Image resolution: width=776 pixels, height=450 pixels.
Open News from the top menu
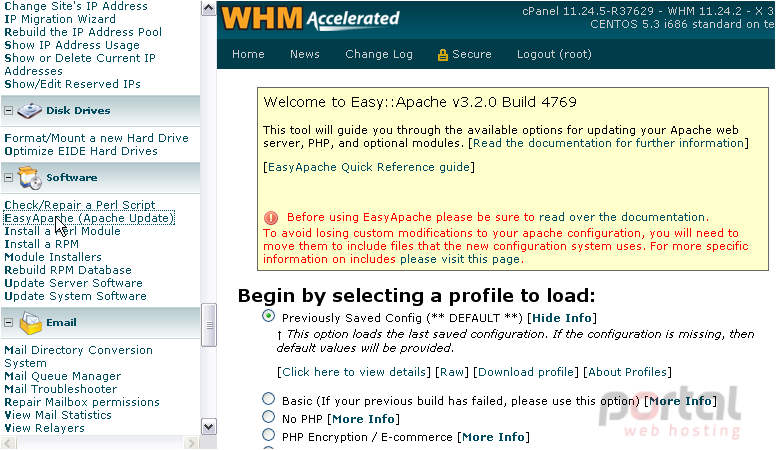305,54
